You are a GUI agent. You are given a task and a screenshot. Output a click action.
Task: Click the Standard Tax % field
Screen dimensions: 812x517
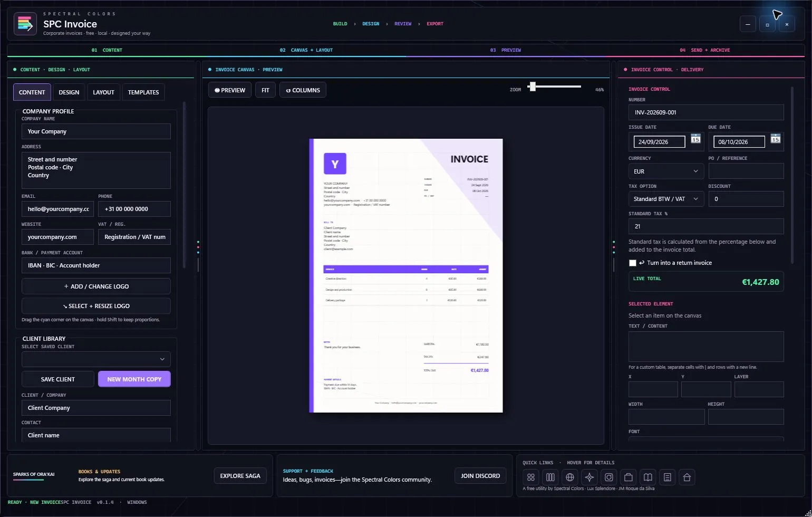tap(706, 226)
